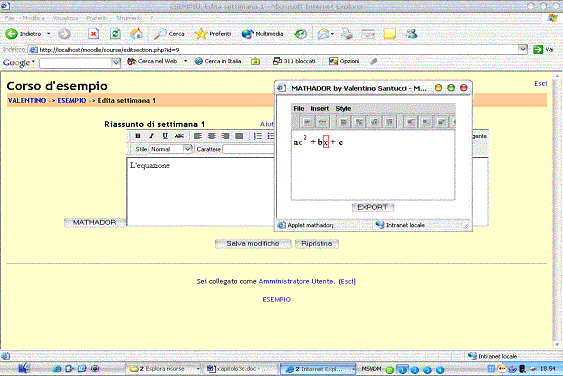The height and width of the screenshot is (376, 563).
Task: Go back with the Indietro arrow button
Action: coord(23,34)
